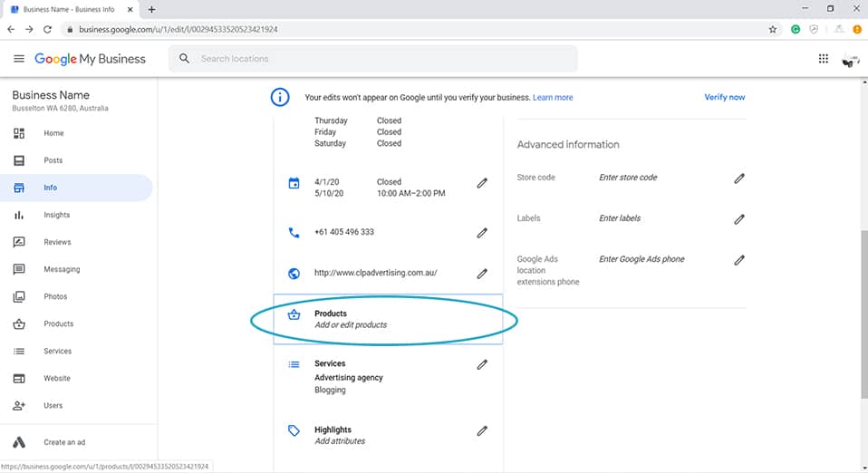The height and width of the screenshot is (473, 868).
Task: Edit Services with pencil icon
Action: pyautogui.click(x=482, y=364)
